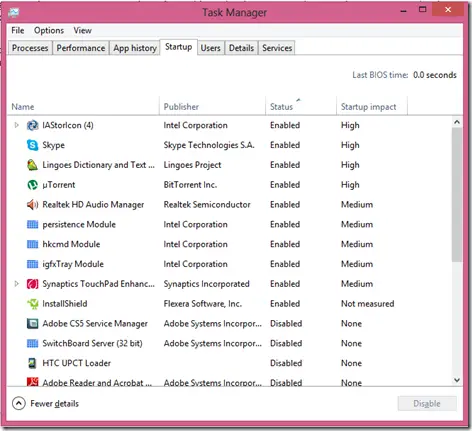
Task: Select the hkcmd Module entry
Action: (71, 244)
